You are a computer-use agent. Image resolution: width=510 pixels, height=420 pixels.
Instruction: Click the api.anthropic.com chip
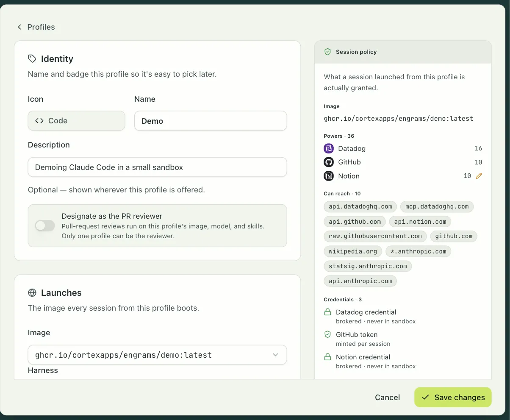coord(360,281)
